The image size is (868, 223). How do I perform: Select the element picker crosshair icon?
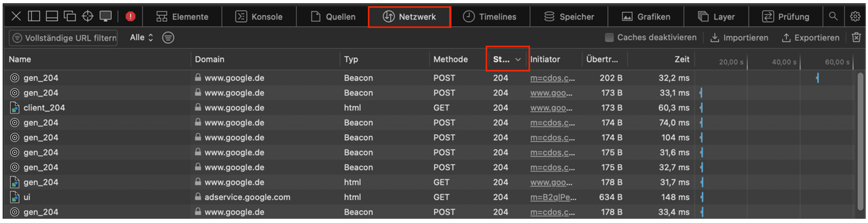88,16
